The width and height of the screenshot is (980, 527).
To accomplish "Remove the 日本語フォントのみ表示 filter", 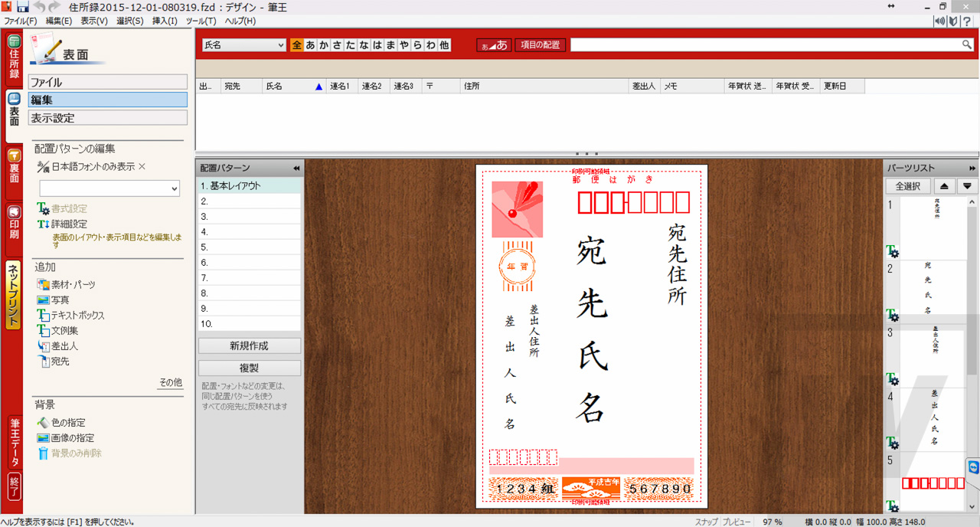I will click(x=142, y=166).
